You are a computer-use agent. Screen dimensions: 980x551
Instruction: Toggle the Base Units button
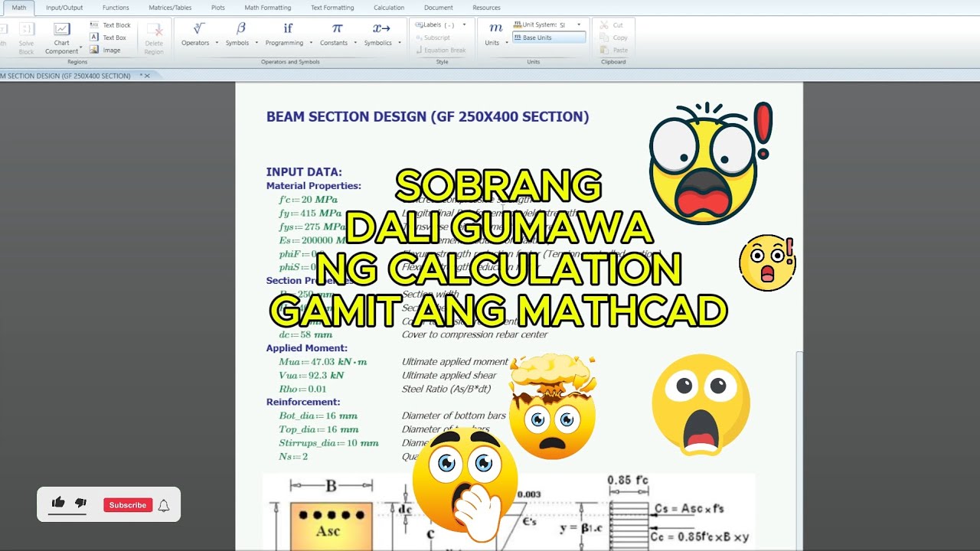point(548,37)
